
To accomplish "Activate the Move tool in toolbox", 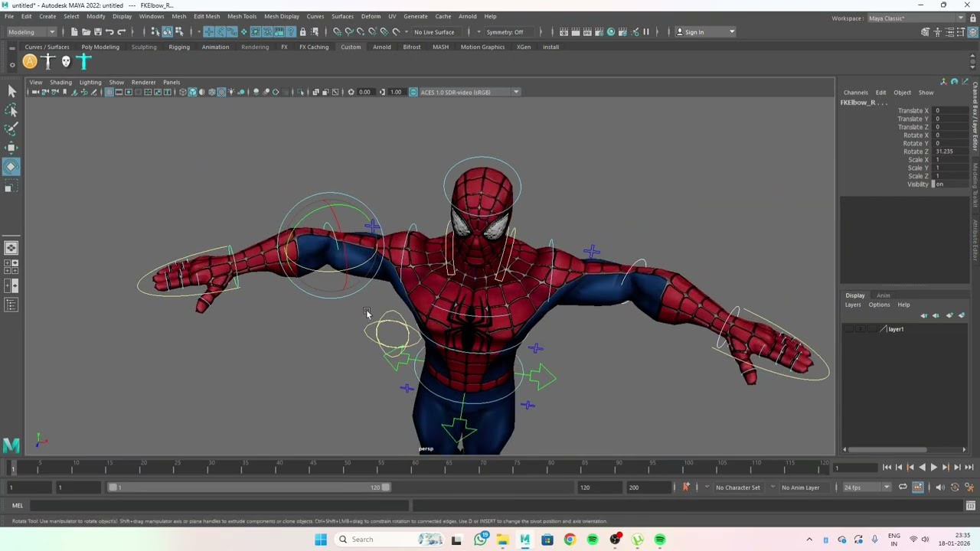I will (11, 148).
